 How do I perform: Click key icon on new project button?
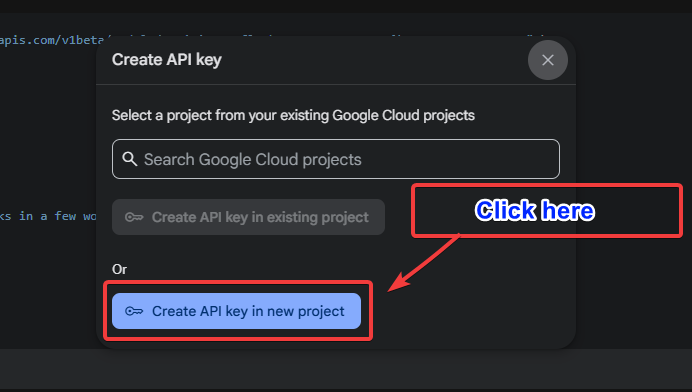point(134,311)
